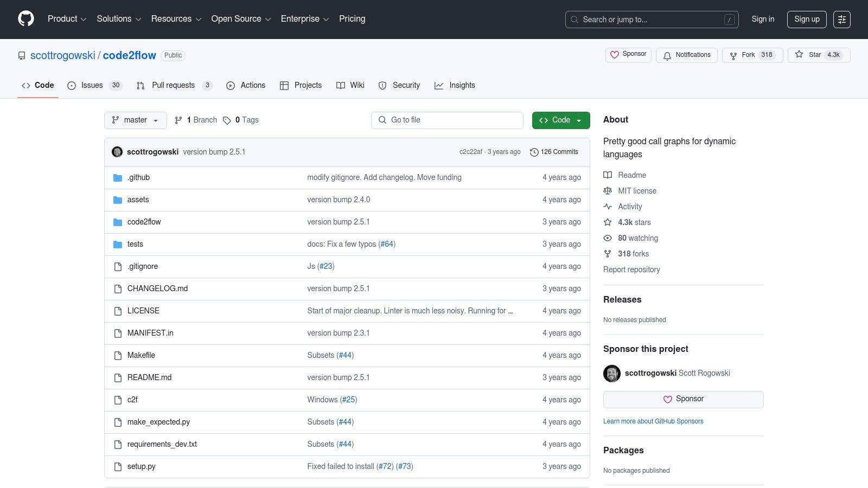
Task: Open MANIFEST.in file
Action: pos(150,333)
